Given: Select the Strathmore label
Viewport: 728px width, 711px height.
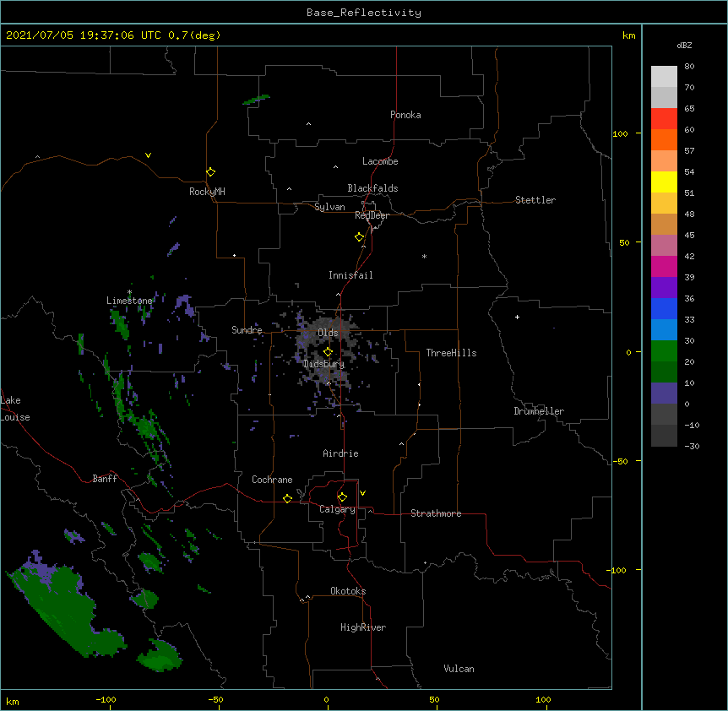Looking at the screenshot, I should 436,513.
